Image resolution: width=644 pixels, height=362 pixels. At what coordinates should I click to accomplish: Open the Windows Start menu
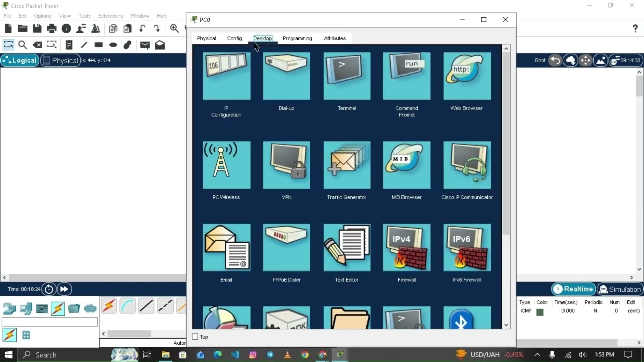[x=9, y=355]
